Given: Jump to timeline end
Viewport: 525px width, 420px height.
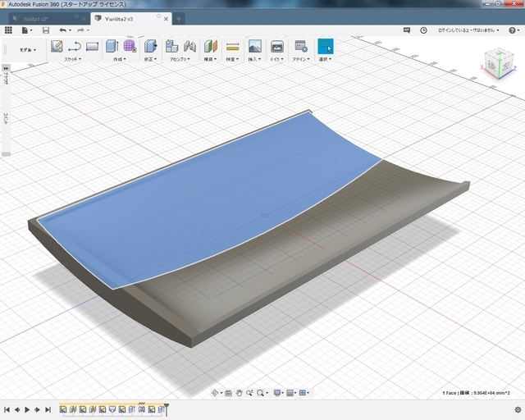Looking at the screenshot, I should coord(48,409).
